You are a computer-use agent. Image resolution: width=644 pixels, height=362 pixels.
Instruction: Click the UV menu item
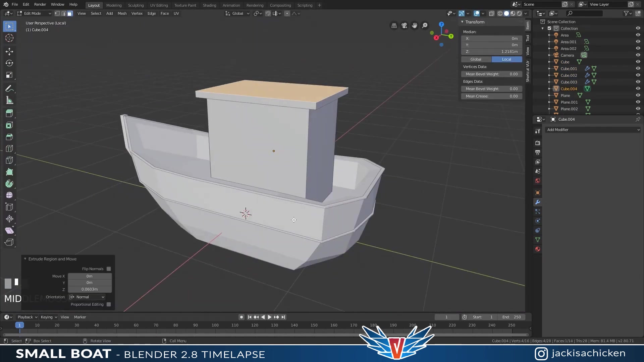click(176, 13)
